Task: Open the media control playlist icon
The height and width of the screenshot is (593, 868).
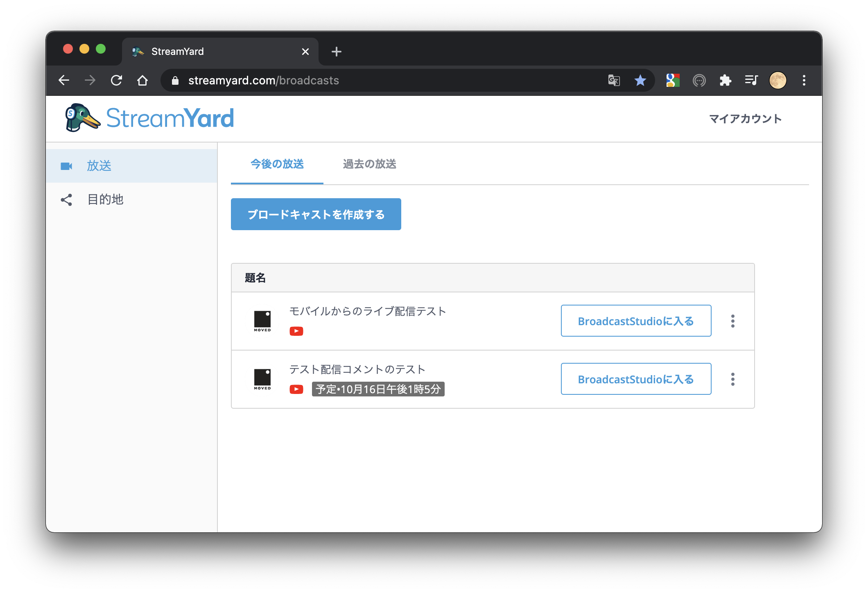Action: click(751, 80)
